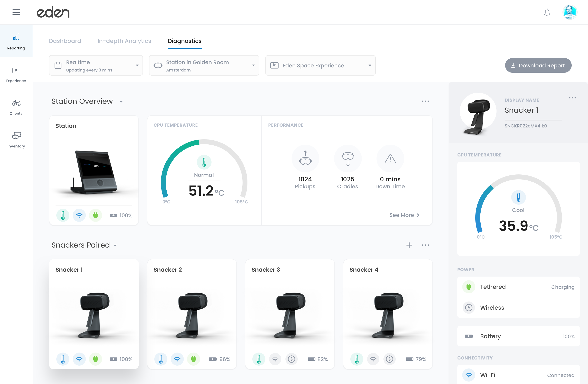
Task: Click Snacker 4 temperature icon
Action: (357, 359)
